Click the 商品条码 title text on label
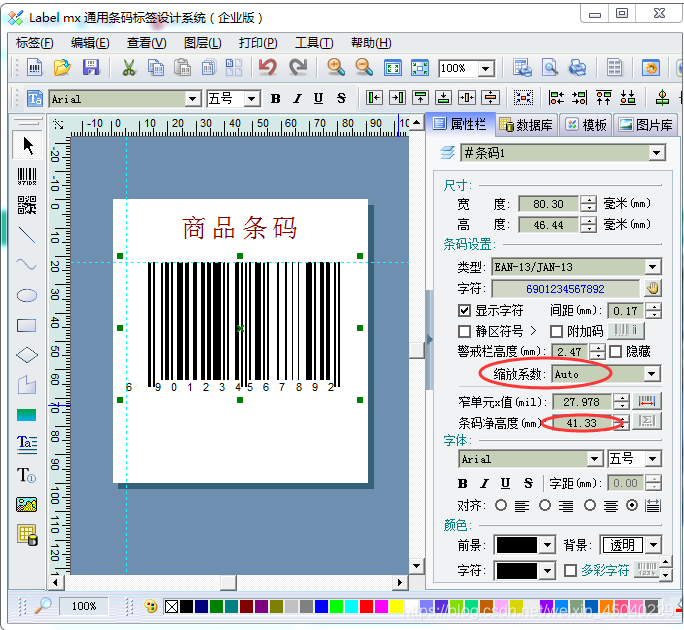684x630 pixels. (240, 228)
